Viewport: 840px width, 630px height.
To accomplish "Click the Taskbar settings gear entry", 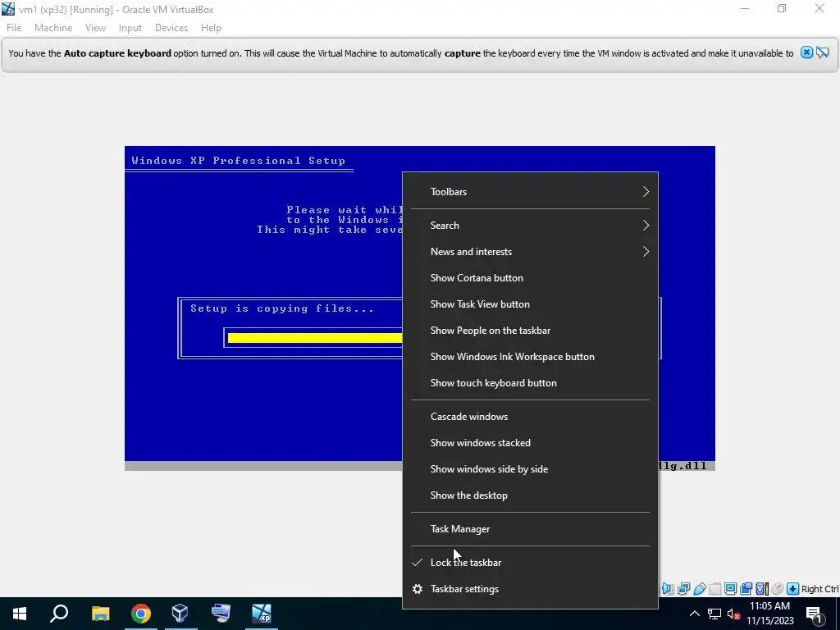I will pos(530,589).
